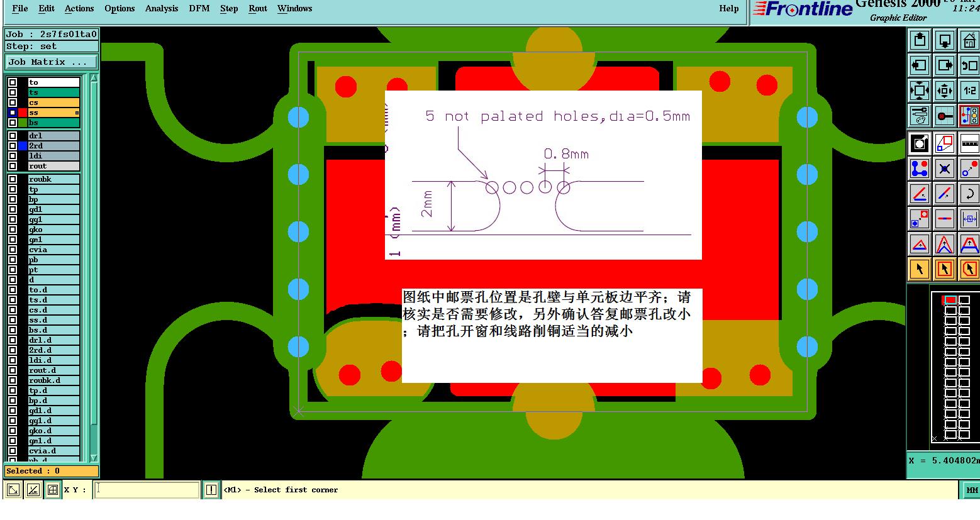Click layer list scrollbar up arrow
This screenshot has height=520, width=980.
tap(94, 79)
